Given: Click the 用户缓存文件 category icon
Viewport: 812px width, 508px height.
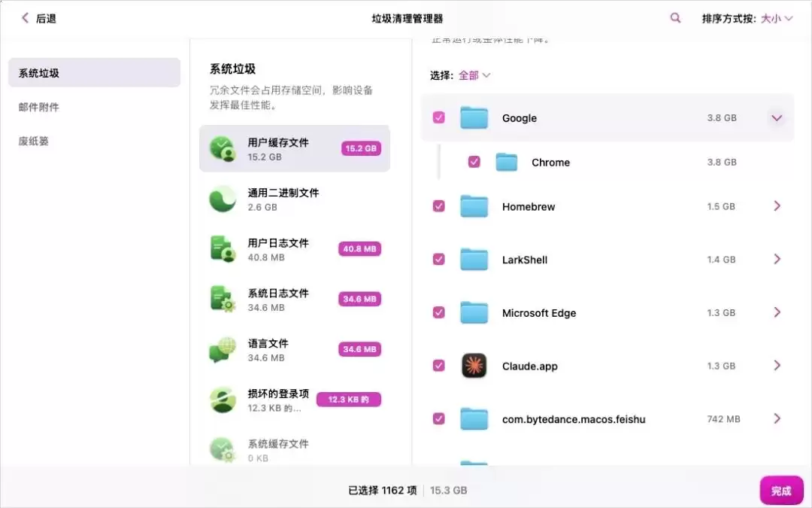Looking at the screenshot, I should (223, 148).
